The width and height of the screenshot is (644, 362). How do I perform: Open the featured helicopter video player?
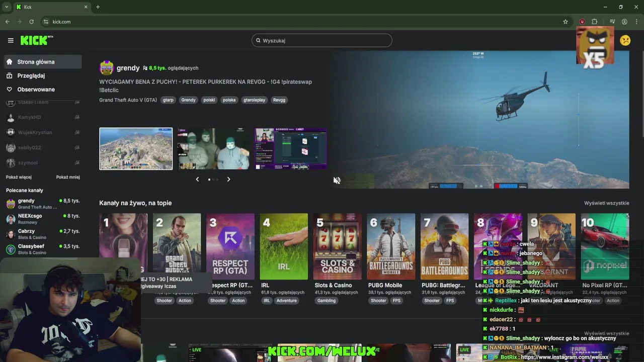(479, 120)
